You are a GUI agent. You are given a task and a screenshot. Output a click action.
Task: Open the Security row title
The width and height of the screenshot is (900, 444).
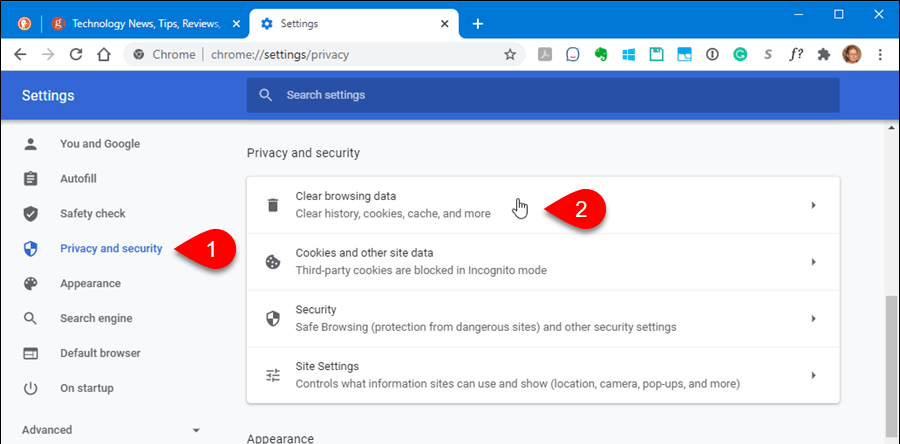pyautogui.click(x=316, y=310)
